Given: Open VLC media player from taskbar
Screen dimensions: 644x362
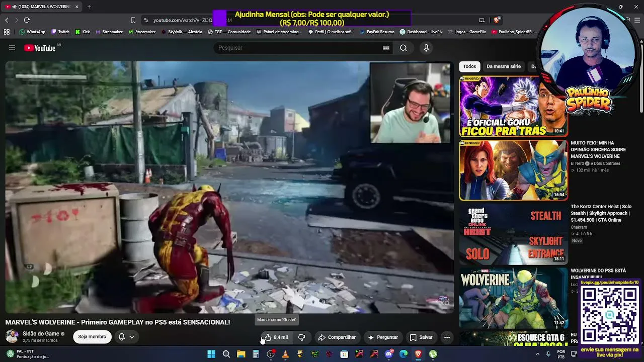Looking at the screenshot, I should [285, 354].
